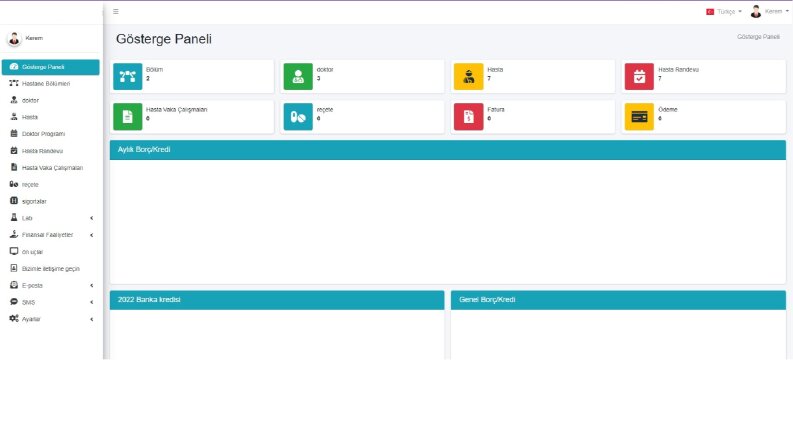Open the Hasta sidebar menu item

click(51, 117)
